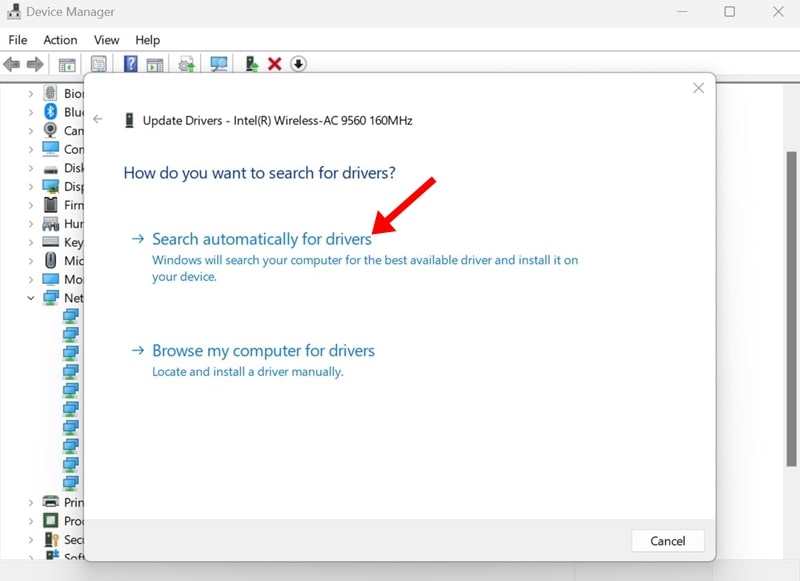Click the back arrow in Update Drivers dialog
Viewport: 800px width, 581px height.
click(x=98, y=119)
